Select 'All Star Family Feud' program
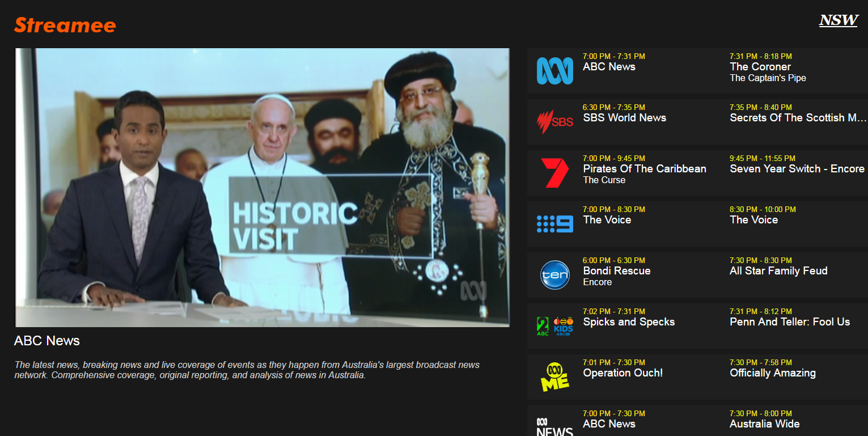868x436 pixels. point(778,271)
